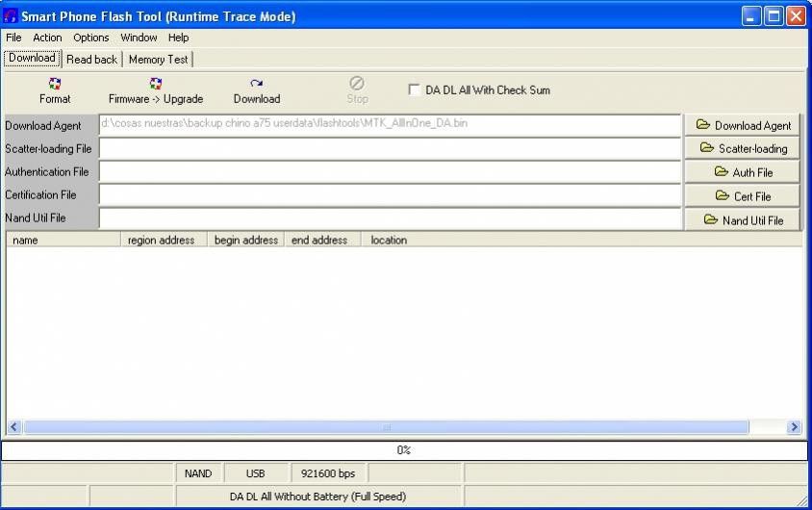Choose an Auth File
The height and width of the screenshot is (510, 812).
coord(743,172)
